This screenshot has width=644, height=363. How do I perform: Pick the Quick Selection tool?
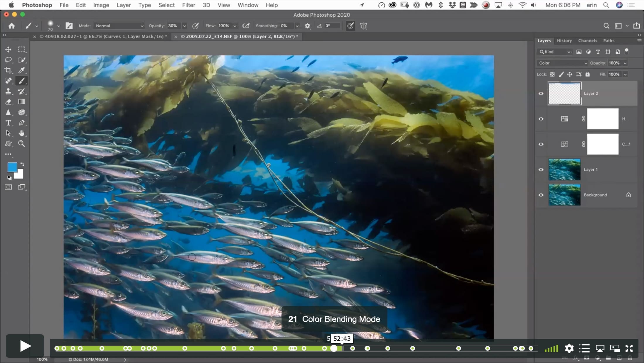pos(22,60)
